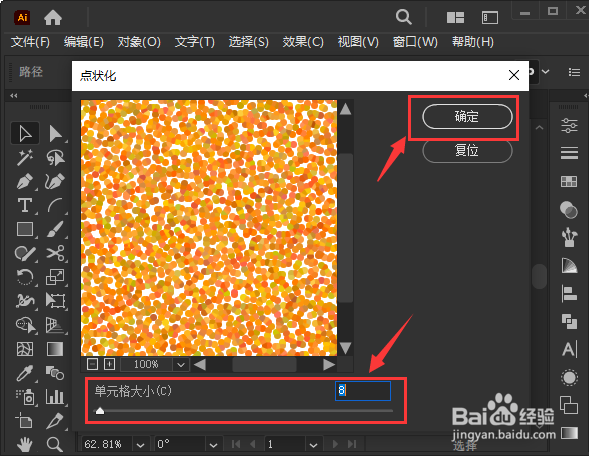
Task: Open the 视图(V) menu
Action: [358, 42]
